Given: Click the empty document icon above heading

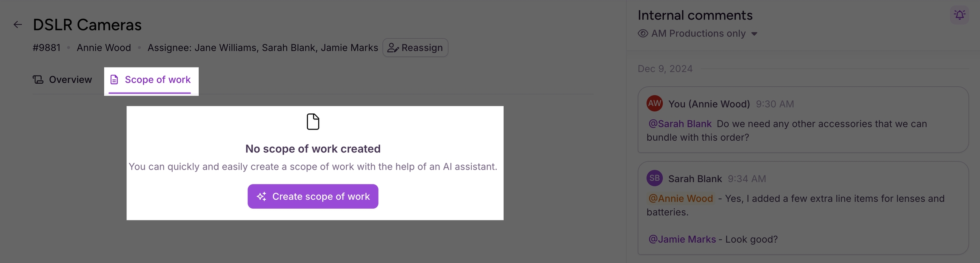Looking at the screenshot, I should point(313,122).
